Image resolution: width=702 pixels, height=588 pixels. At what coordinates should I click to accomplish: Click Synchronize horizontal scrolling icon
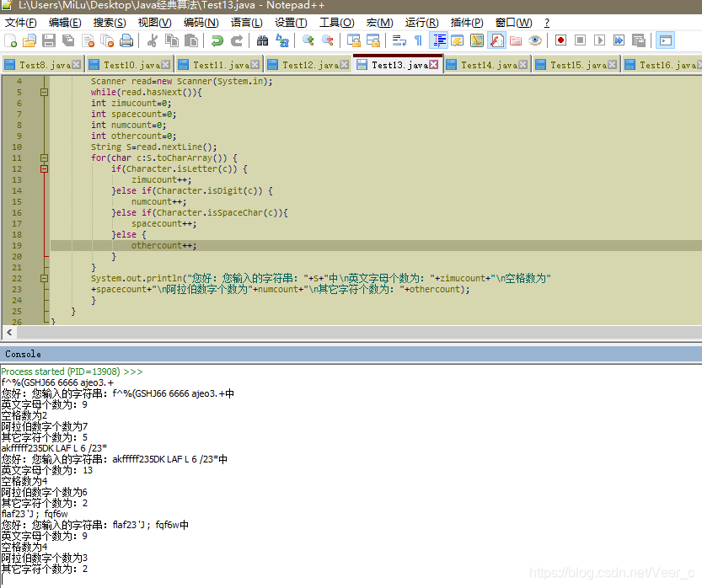[x=373, y=40]
